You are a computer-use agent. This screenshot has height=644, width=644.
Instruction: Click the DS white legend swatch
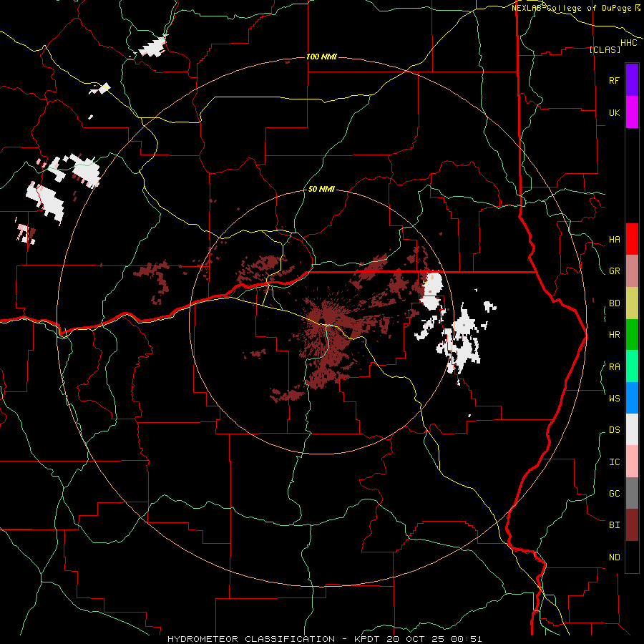point(632,429)
